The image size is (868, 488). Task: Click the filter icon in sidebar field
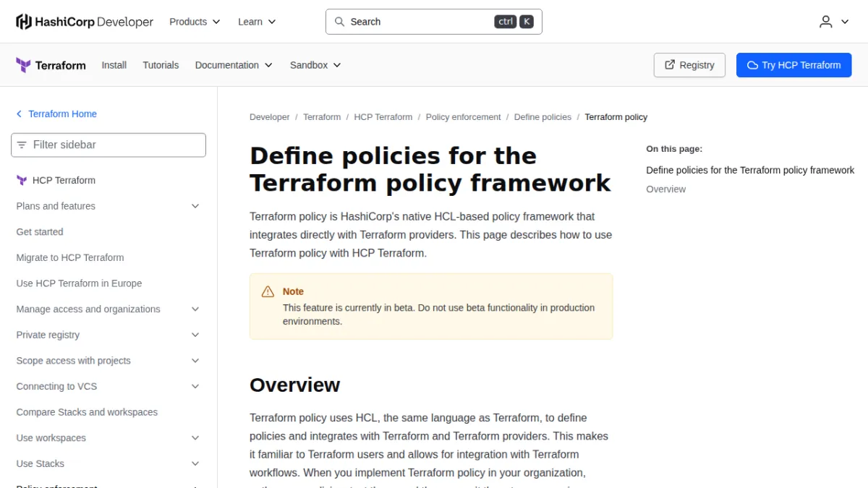[22, 145]
